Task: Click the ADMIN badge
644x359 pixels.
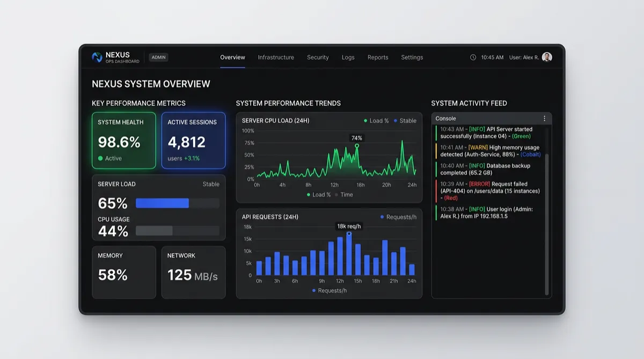Action: pos(158,57)
